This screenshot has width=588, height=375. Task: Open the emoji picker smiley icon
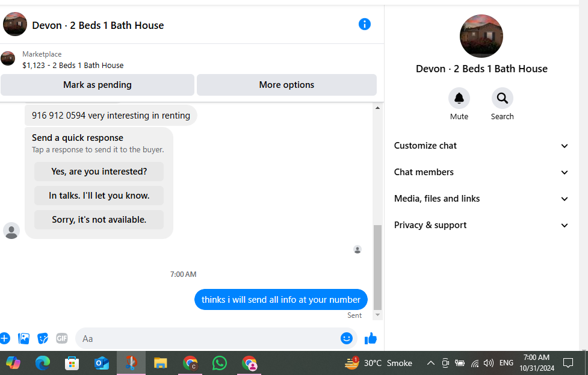click(347, 338)
